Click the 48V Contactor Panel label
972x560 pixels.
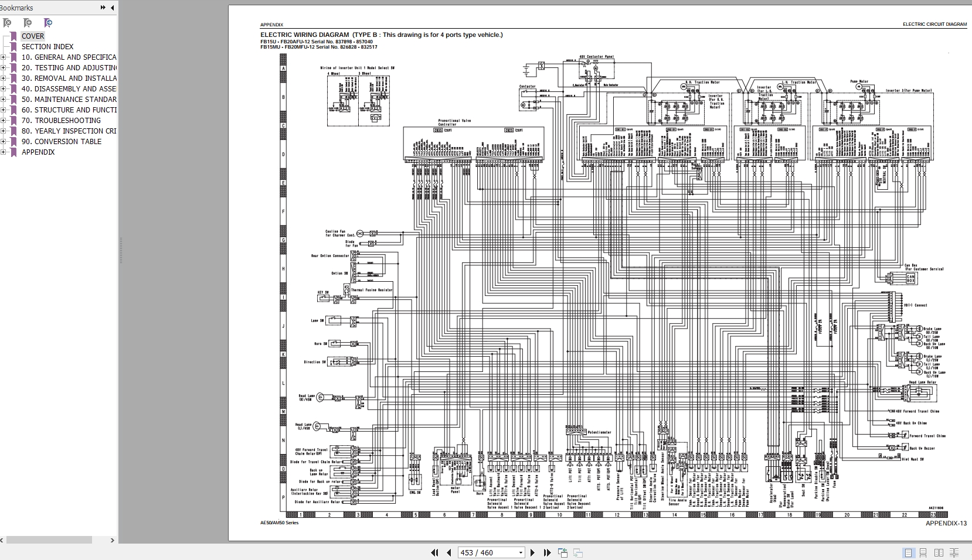[x=597, y=57]
